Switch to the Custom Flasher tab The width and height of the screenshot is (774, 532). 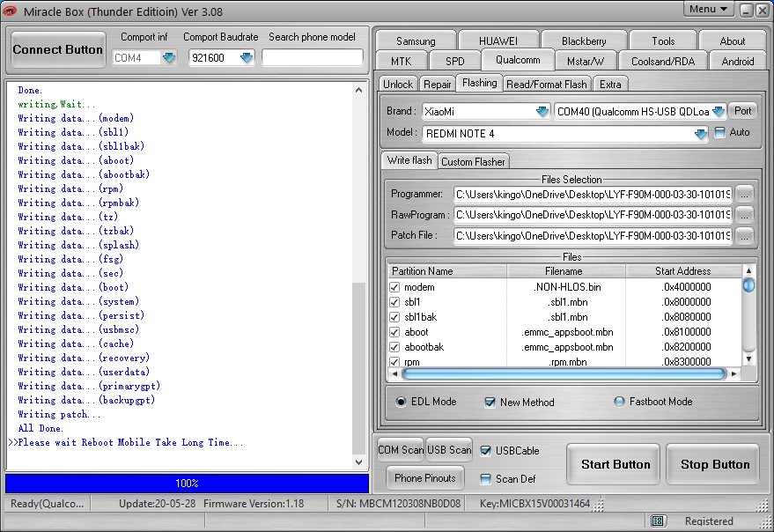473,161
